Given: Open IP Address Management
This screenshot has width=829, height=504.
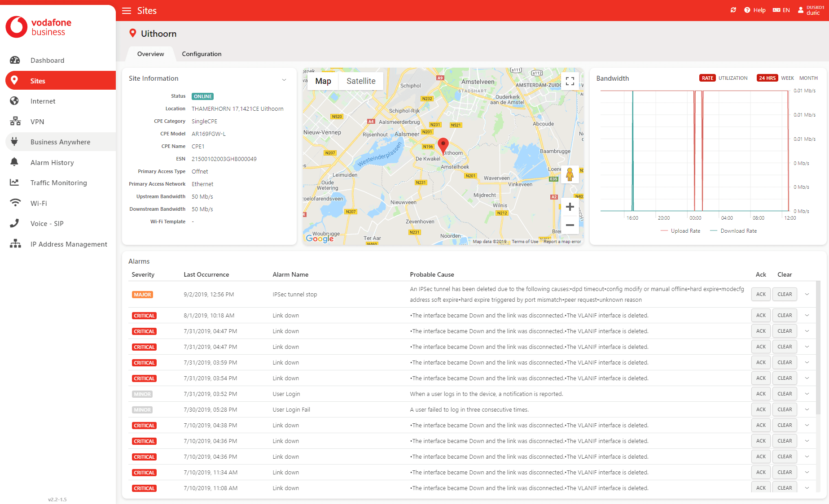Looking at the screenshot, I should 69,244.
